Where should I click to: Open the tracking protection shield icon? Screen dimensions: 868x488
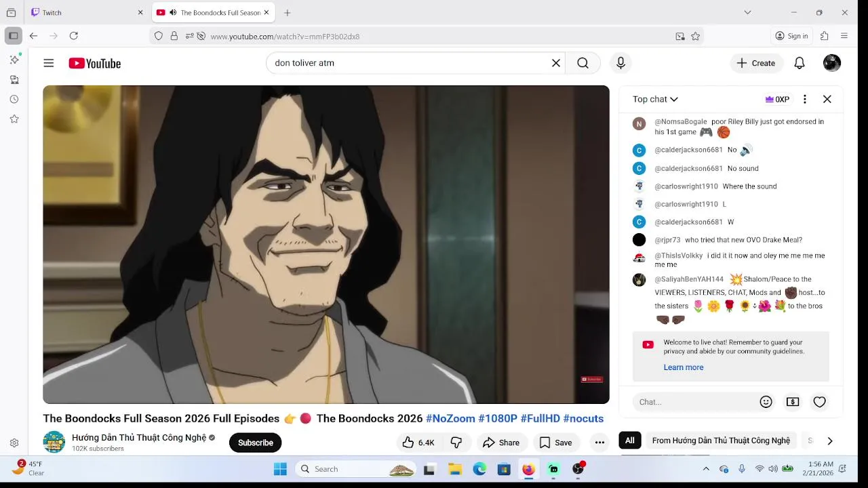coord(159,37)
